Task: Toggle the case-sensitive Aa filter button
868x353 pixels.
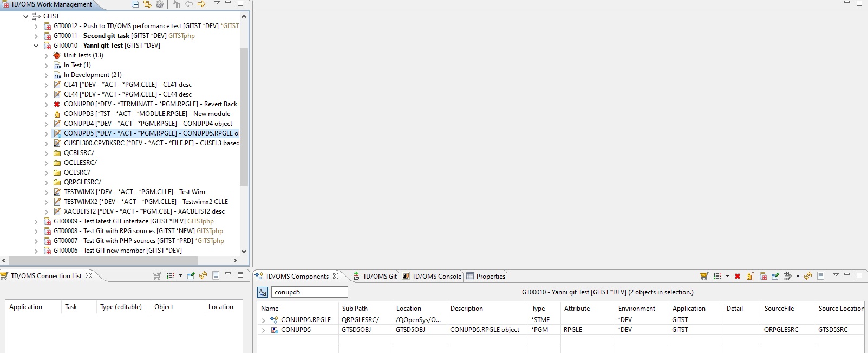Action: pyautogui.click(x=263, y=292)
